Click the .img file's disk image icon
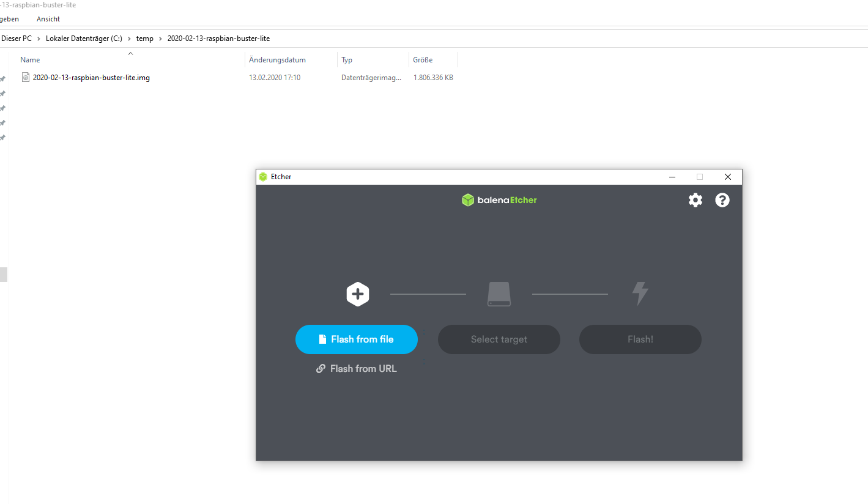The image size is (868, 504). (x=25, y=78)
